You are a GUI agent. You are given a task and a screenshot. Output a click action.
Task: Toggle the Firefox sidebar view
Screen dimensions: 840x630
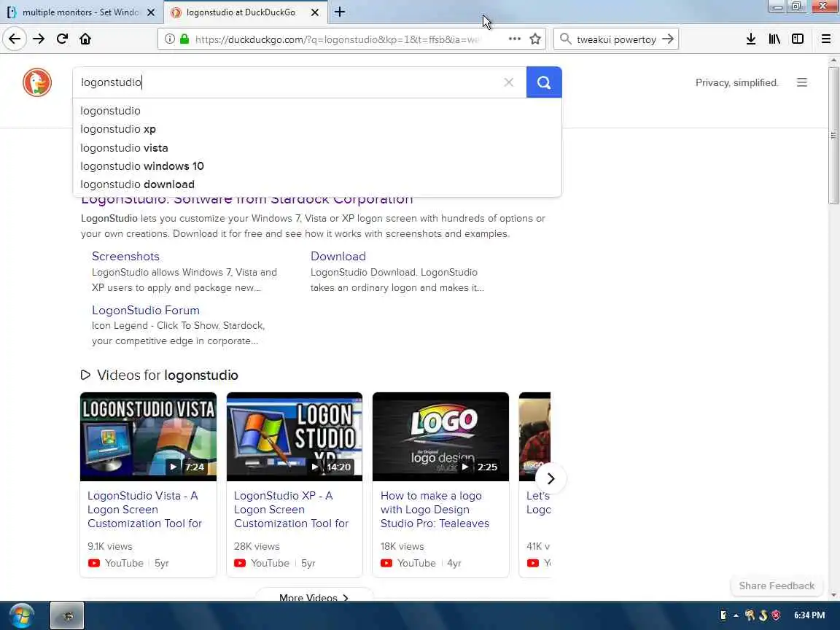pyautogui.click(x=798, y=39)
